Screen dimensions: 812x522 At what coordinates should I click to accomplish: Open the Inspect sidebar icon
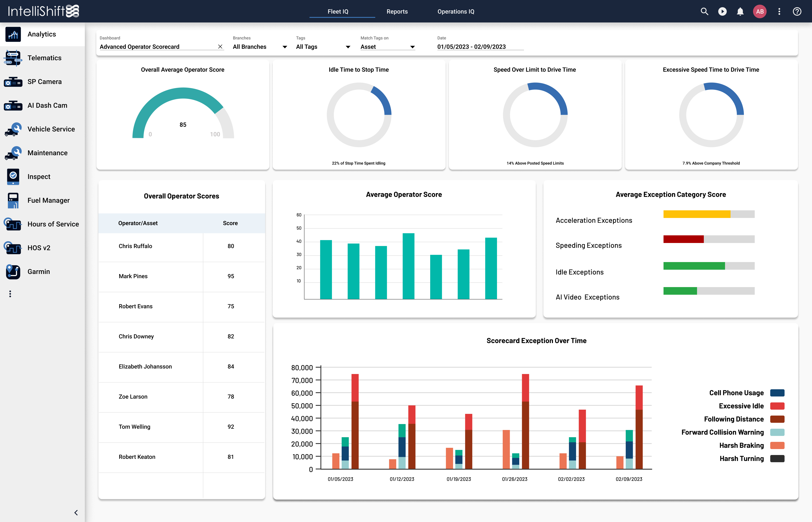tap(13, 177)
